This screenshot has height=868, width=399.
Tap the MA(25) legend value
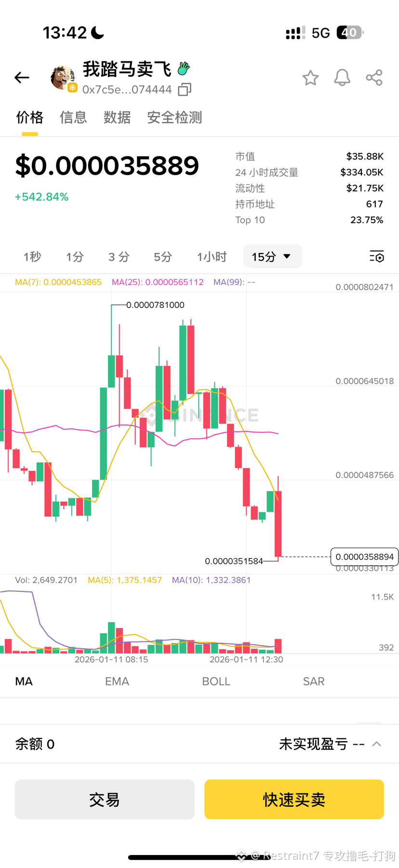158,282
